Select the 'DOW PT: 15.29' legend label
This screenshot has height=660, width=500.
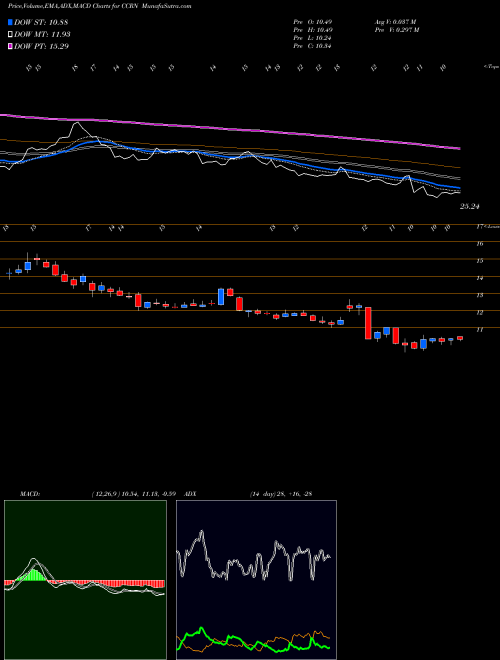41,46
